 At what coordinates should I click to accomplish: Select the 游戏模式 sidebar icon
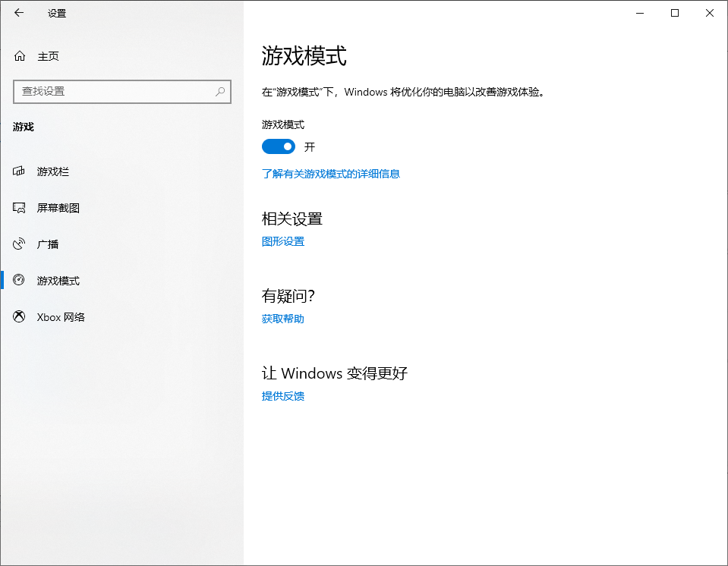tap(18, 281)
